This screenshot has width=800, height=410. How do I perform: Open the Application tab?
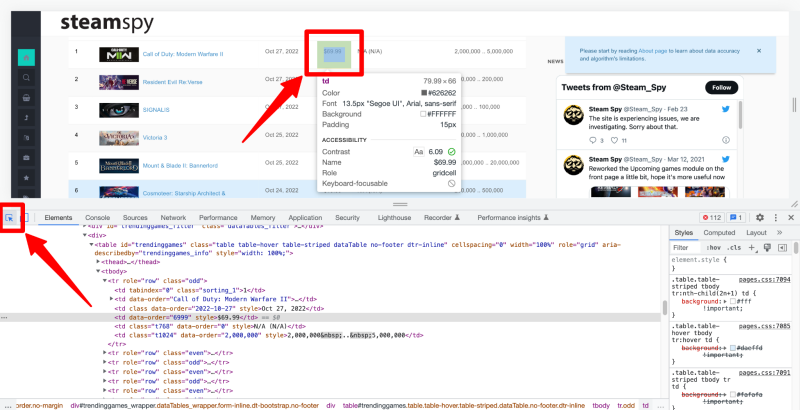(x=305, y=218)
